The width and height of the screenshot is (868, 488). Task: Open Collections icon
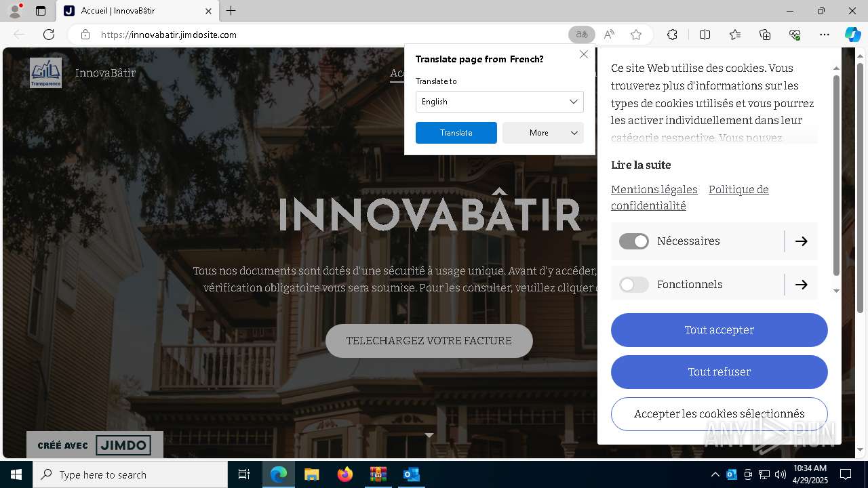pos(765,35)
